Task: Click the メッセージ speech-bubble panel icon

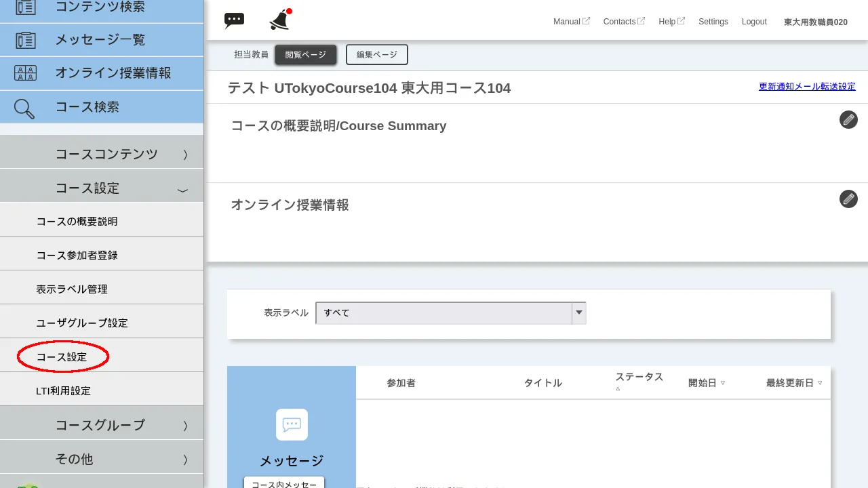Action: (x=291, y=425)
